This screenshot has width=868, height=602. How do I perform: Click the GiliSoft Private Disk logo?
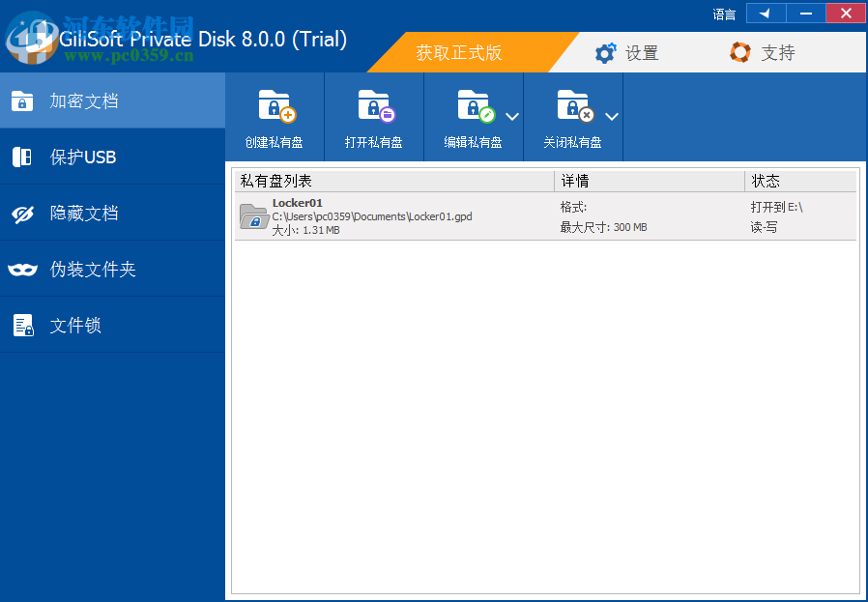click(x=32, y=40)
